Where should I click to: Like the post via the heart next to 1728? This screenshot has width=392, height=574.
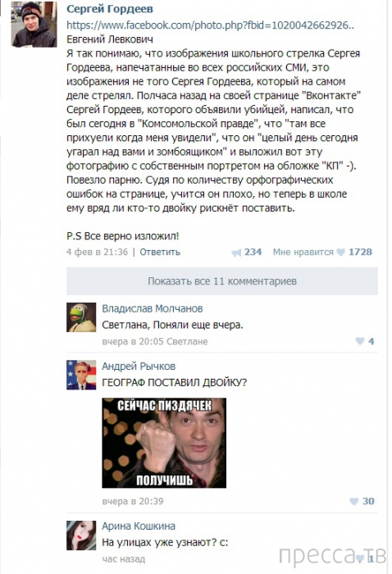[341, 253]
